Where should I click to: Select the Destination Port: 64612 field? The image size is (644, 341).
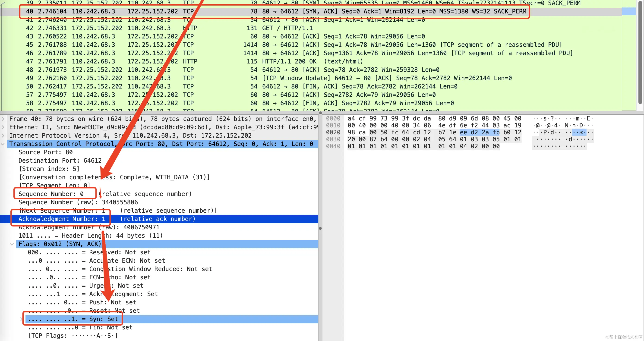[x=60, y=161]
